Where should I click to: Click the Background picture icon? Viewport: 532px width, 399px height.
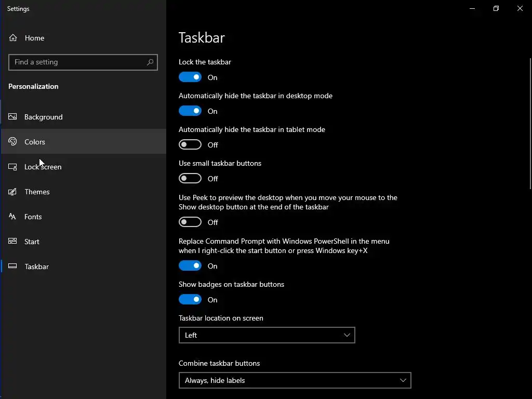click(x=13, y=117)
